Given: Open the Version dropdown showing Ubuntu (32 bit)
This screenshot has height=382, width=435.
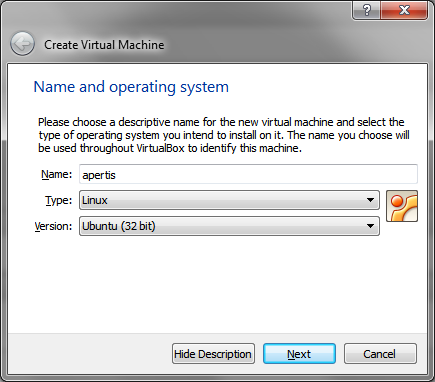Looking at the screenshot, I should [229, 226].
